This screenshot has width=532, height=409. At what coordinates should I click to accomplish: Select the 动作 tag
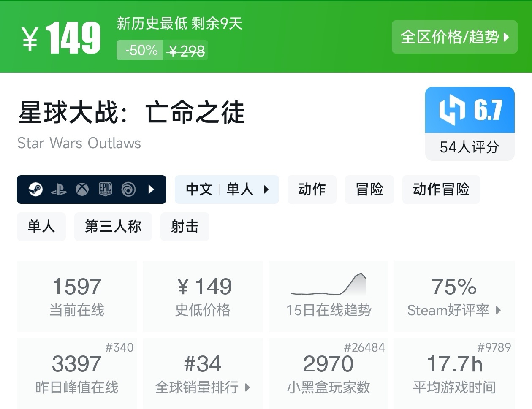312,190
